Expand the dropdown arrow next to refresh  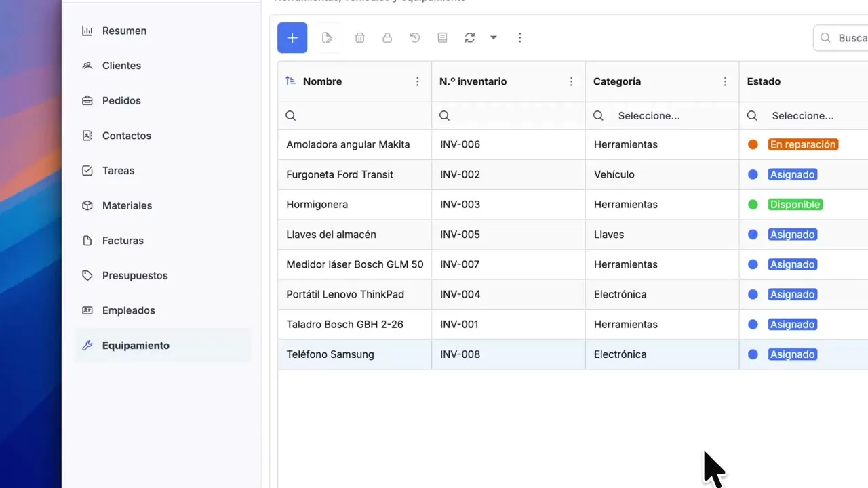click(x=494, y=38)
